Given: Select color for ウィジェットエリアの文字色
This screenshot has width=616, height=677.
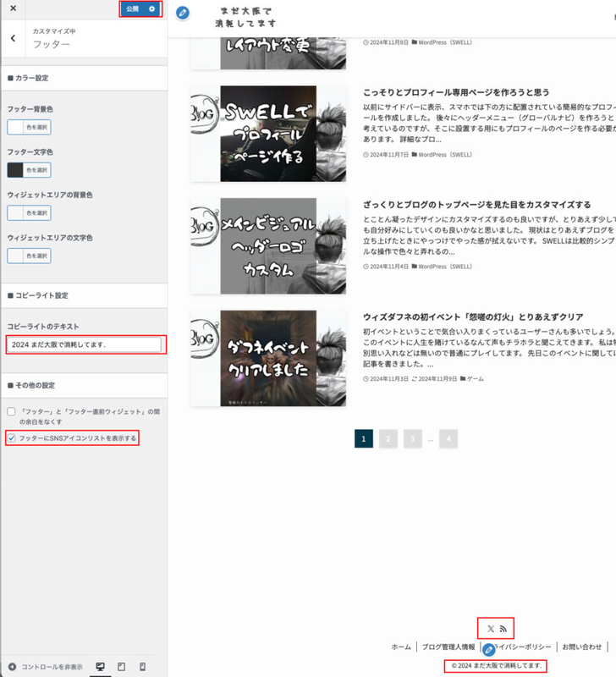Looking at the screenshot, I should (x=29, y=256).
